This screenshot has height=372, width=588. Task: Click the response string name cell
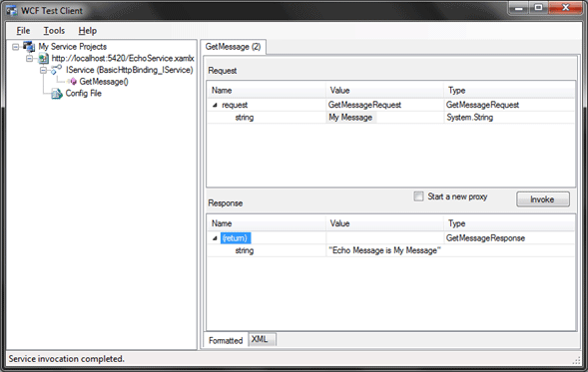point(245,250)
